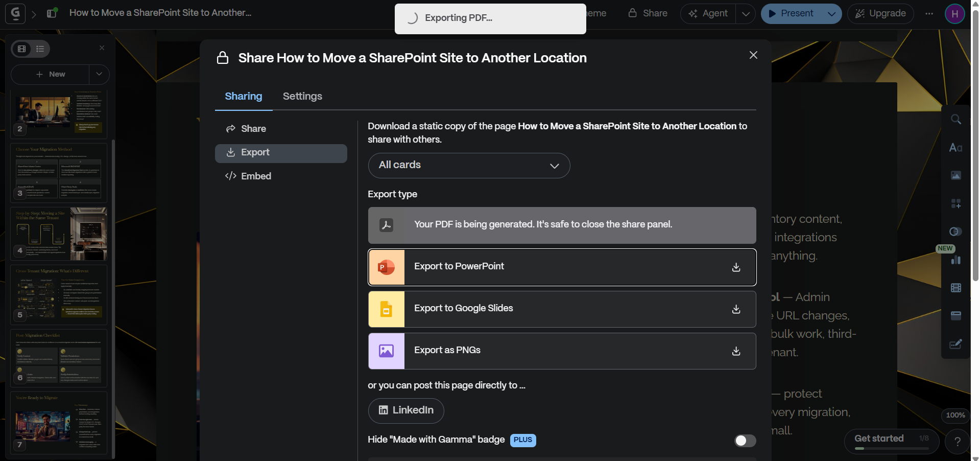Click the download icon for Export to PowerPoint

[x=736, y=267]
